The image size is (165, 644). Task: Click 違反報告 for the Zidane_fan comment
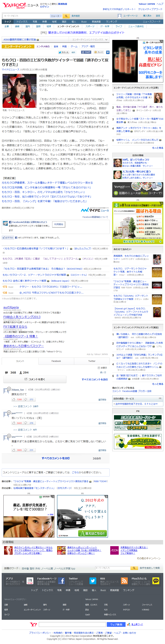tap(102, 400)
